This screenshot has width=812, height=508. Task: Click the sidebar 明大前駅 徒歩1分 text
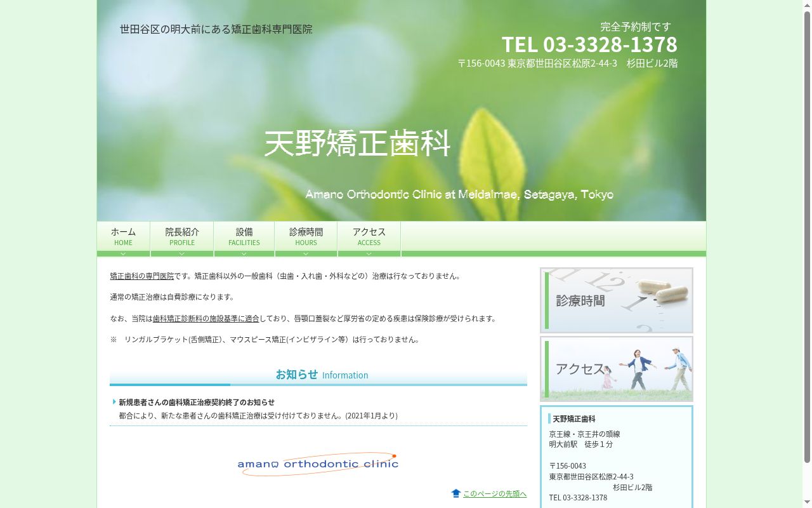[581, 444]
